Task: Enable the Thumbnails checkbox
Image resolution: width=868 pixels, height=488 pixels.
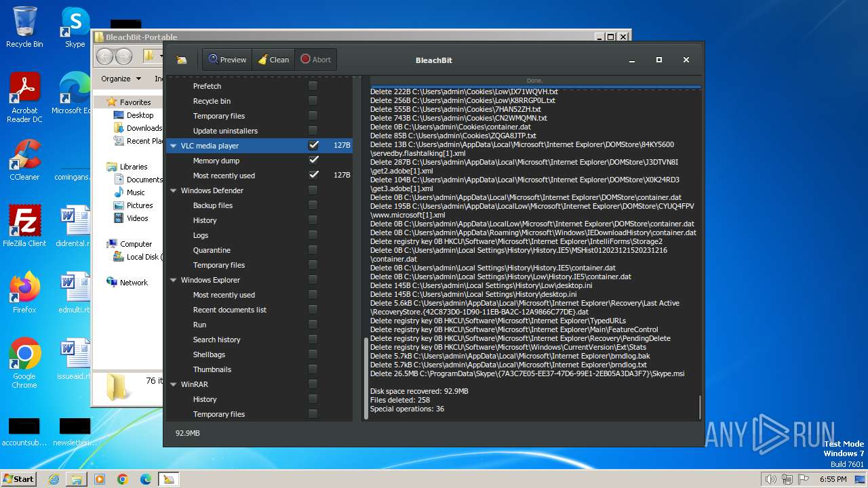Action: pyautogui.click(x=313, y=369)
